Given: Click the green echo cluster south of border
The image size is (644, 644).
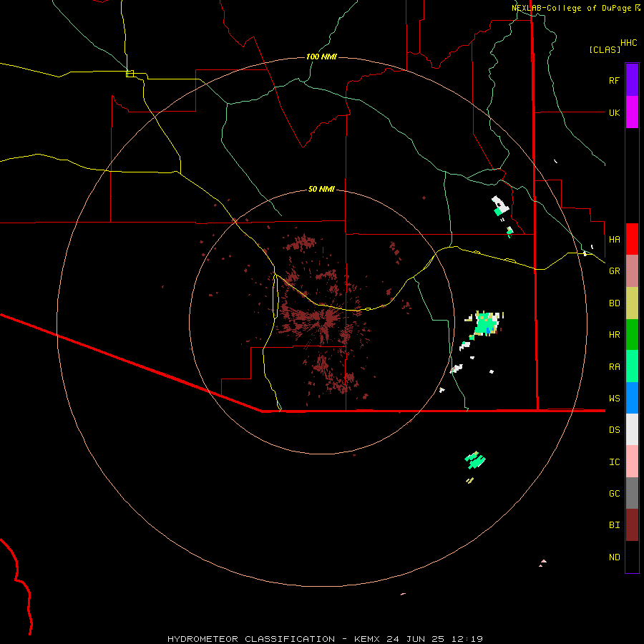Looking at the screenshot, I should pos(475,460).
